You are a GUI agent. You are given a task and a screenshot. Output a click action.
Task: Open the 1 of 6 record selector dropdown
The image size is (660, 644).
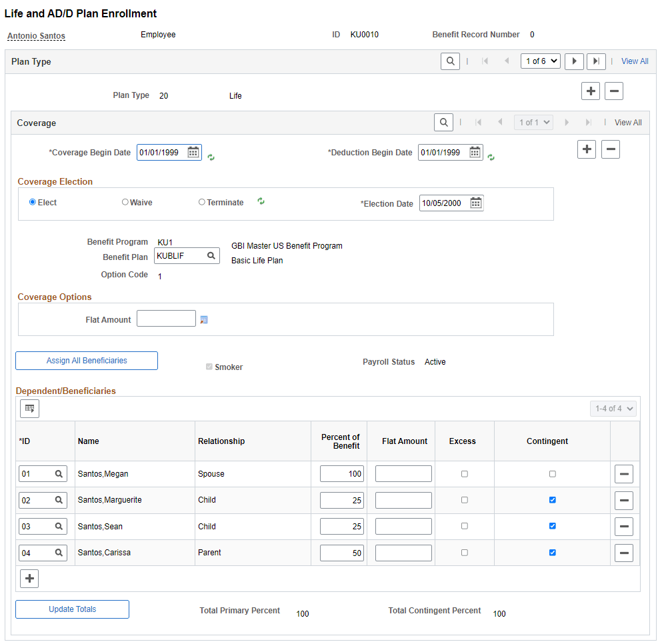540,61
